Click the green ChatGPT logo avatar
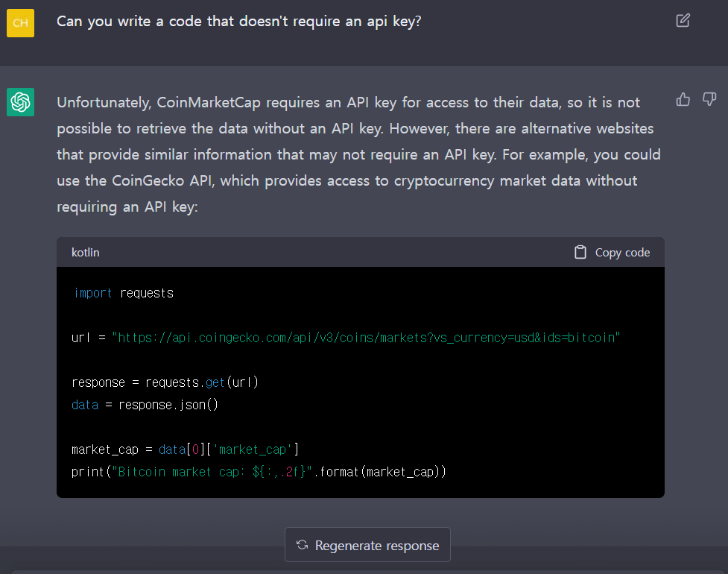 coord(20,102)
